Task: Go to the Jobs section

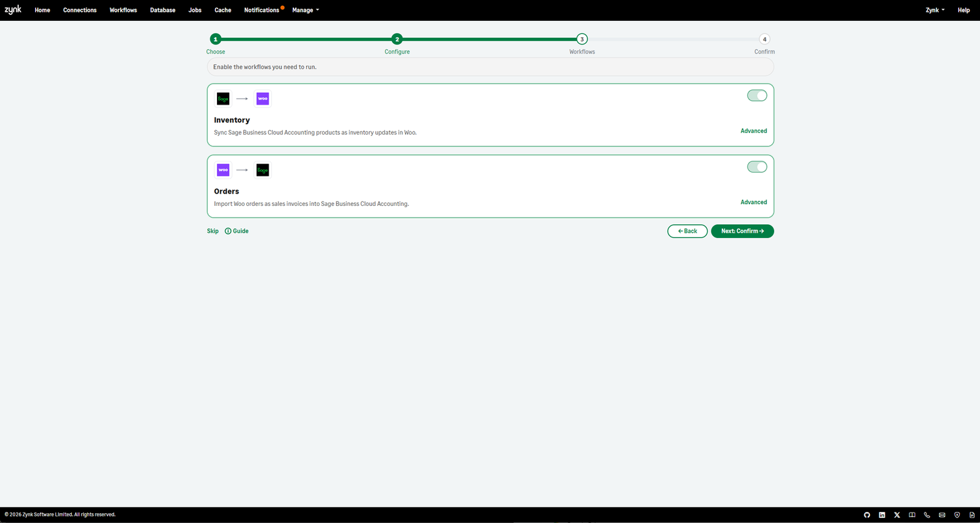Action: (195, 10)
